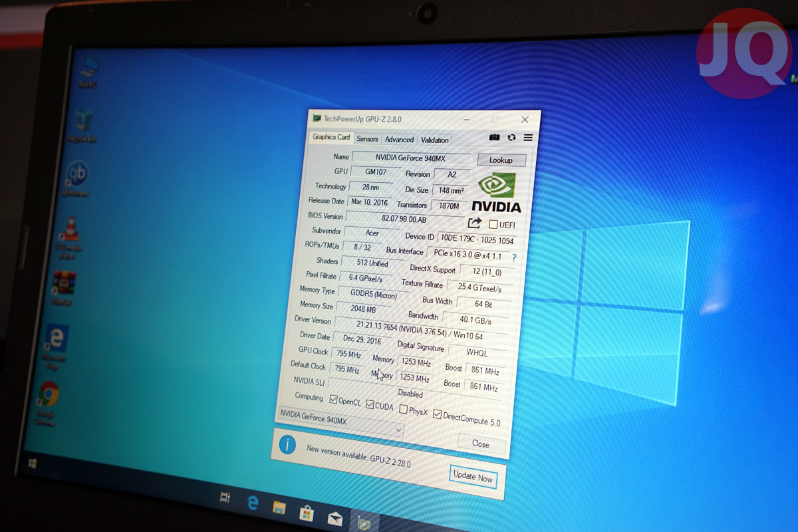Click the Close button in GPU-Z
This screenshot has width=798, height=532.
(481, 444)
